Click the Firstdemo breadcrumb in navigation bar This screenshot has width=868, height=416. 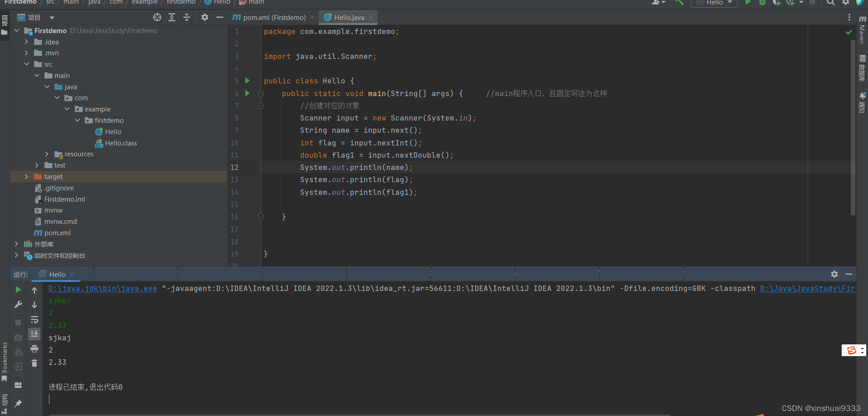click(20, 2)
